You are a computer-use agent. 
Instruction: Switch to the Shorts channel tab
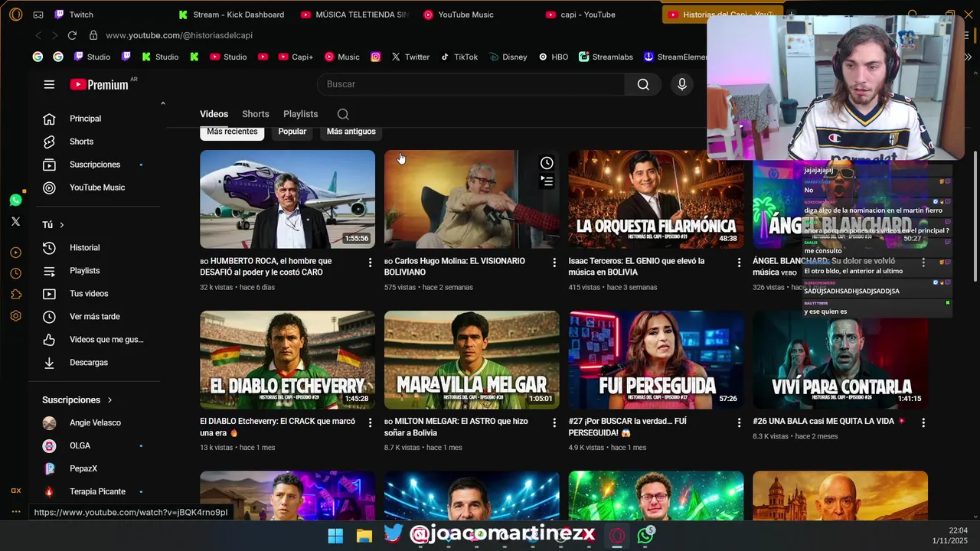click(256, 114)
